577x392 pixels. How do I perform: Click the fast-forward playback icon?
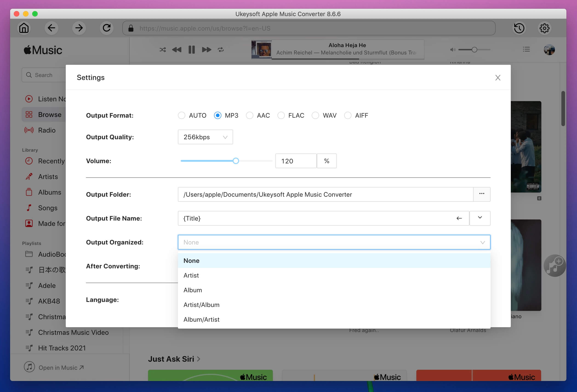206,49
